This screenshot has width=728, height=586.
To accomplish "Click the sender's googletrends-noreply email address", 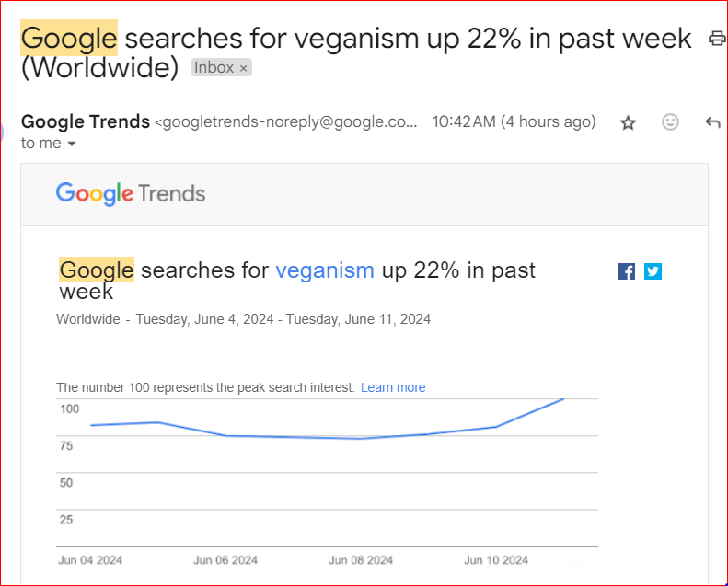I will pyautogui.click(x=287, y=122).
